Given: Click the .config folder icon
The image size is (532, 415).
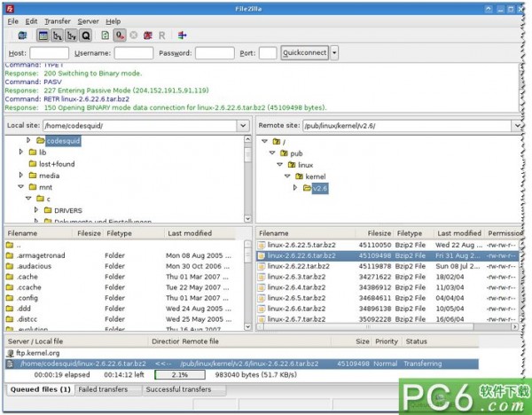Looking at the screenshot, I should pos(10,298).
